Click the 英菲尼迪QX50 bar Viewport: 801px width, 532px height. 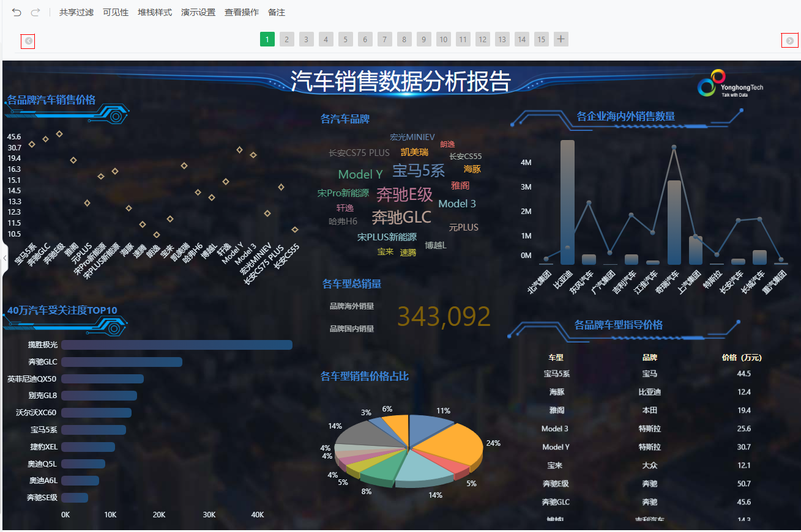click(102, 379)
